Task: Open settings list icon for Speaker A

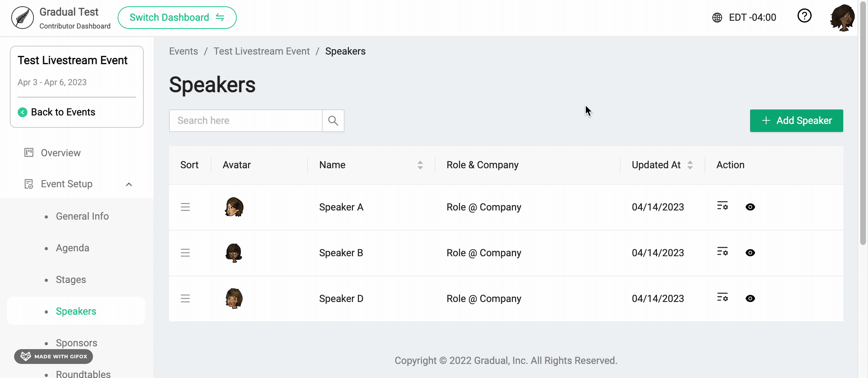Action: tap(722, 206)
